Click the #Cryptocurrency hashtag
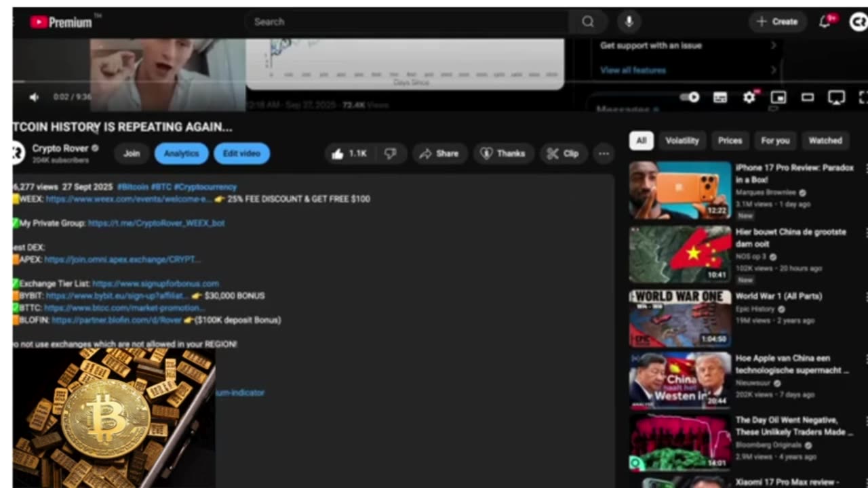This screenshot has width=868, height=488. 205,187
